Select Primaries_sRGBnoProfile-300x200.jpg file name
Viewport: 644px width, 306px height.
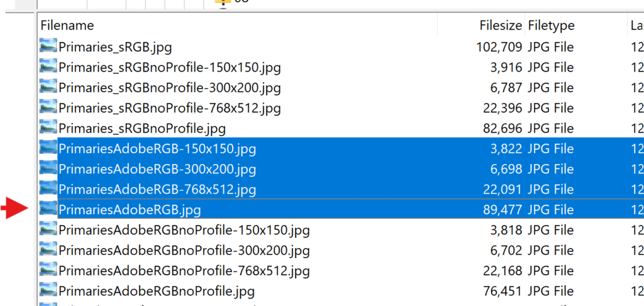[x=170, y=88]
